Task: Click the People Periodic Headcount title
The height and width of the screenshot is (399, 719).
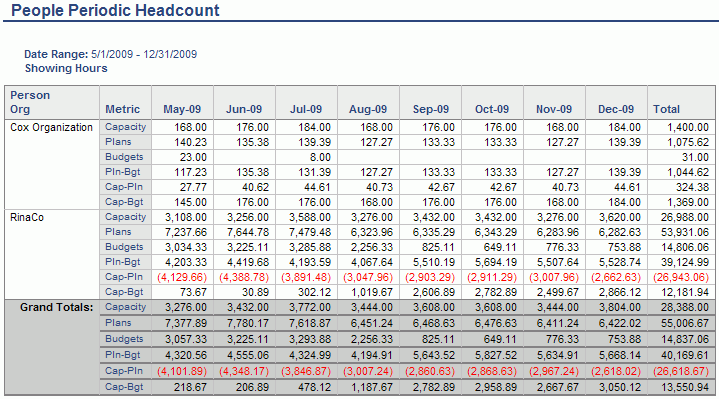Action: pyautogui.click(x=115, y=10)
